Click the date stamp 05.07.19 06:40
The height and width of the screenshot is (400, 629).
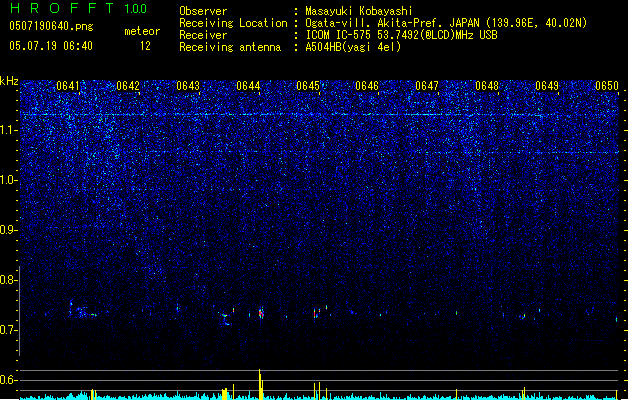tap(51, 46)
